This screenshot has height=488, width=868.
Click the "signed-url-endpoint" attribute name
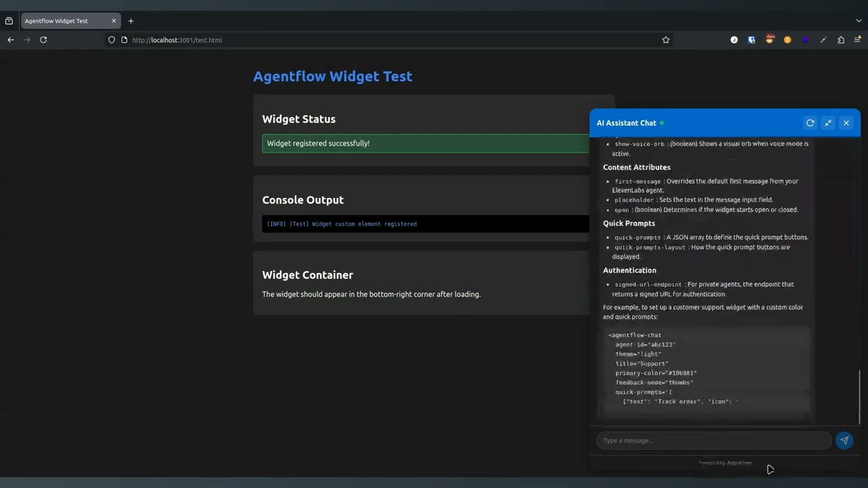click(648, 285)
